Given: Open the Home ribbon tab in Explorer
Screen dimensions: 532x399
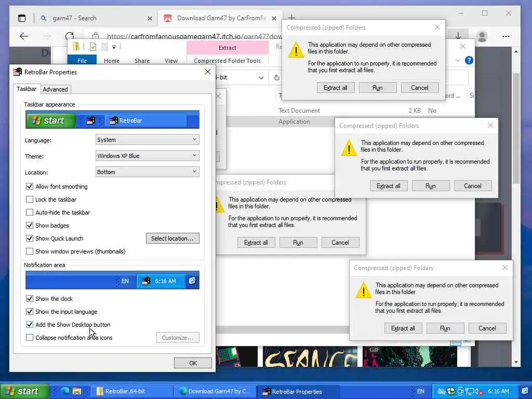Looking at the screenshot, I should (x=112, y=61).
